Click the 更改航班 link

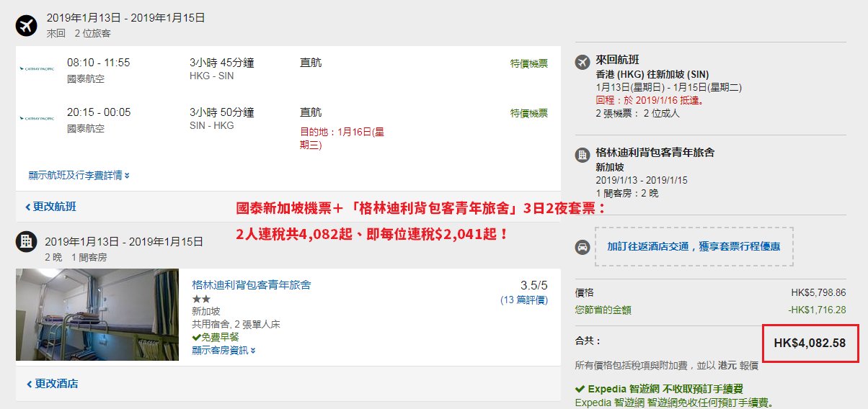click(x=50, y=207)
